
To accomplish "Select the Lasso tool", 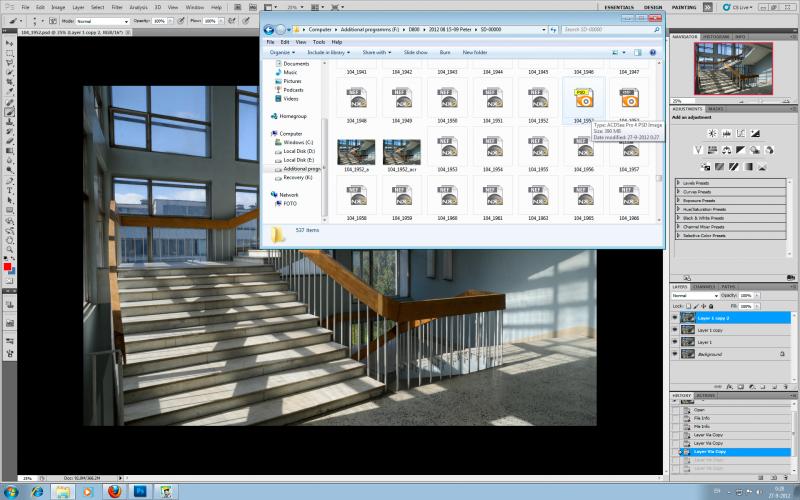I will pos(9,63).
